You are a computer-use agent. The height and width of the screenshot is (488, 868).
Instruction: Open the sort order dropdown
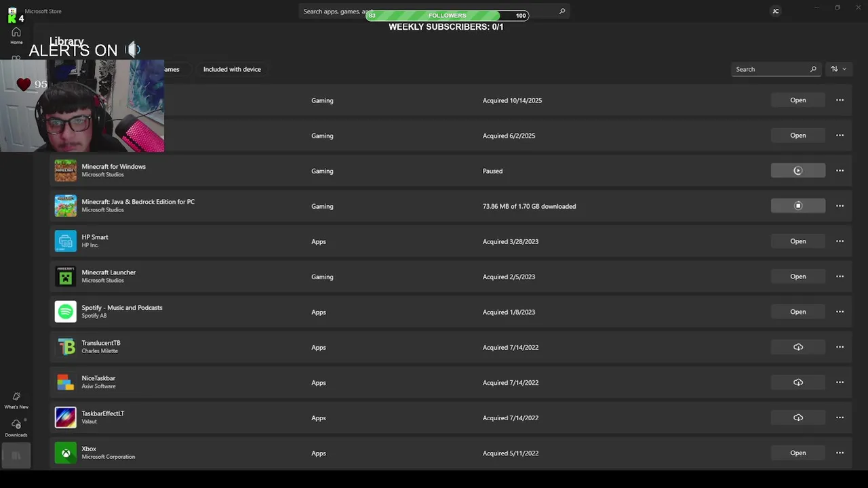coord(838,69)
